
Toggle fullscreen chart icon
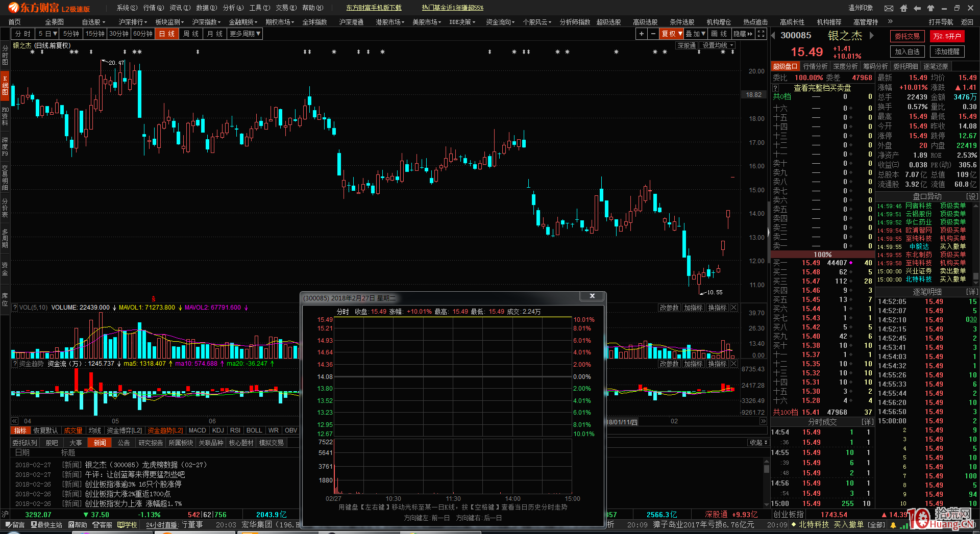click(761, 34)
